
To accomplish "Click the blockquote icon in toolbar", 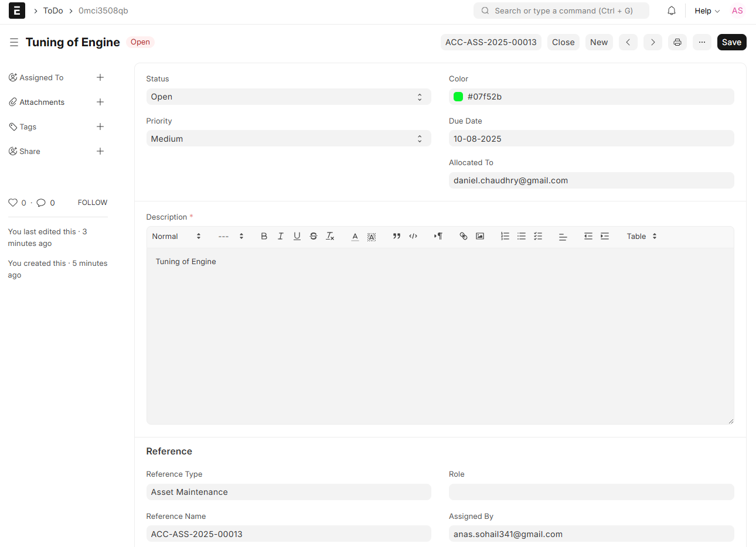I will click(x=397, y=236).
